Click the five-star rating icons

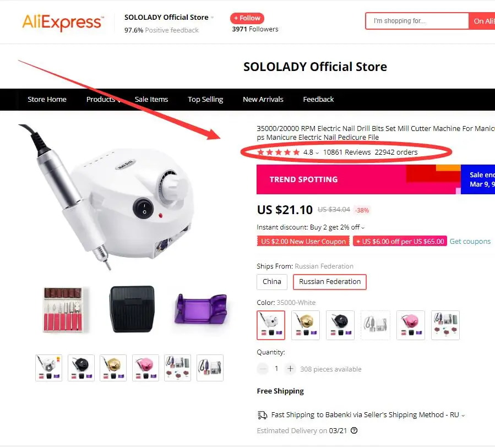(x=278, y=152)
